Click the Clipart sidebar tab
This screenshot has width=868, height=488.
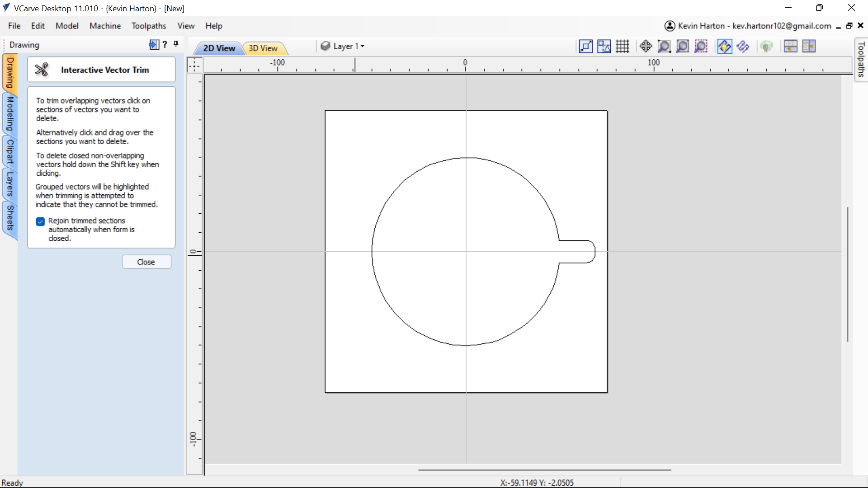point(9,156)
